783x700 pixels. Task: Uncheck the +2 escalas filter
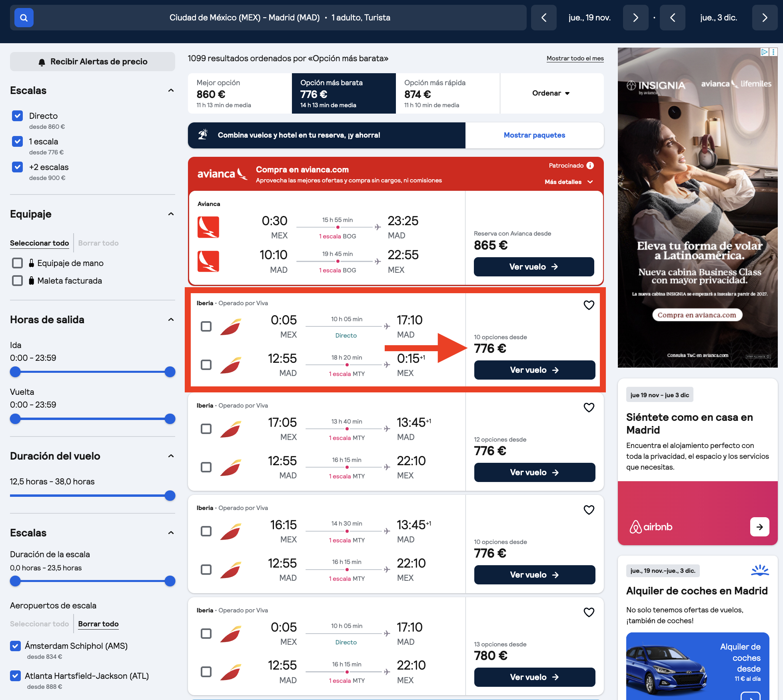18,167
